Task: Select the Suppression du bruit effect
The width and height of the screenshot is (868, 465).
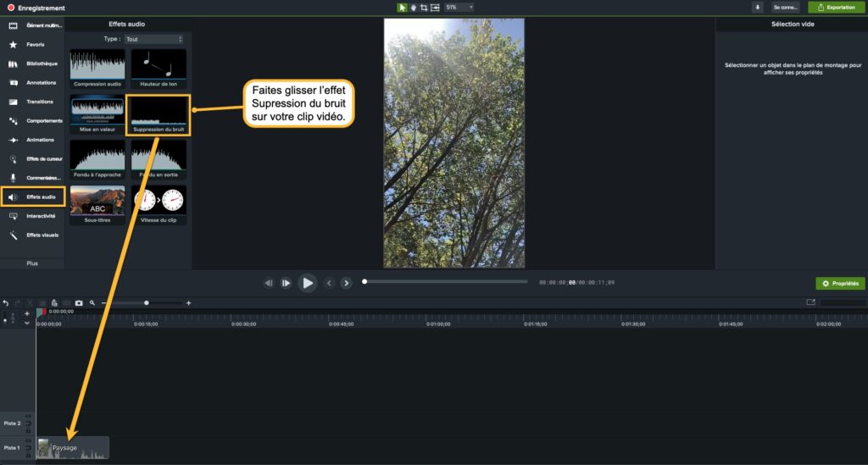Action: [x=159, y=113]
